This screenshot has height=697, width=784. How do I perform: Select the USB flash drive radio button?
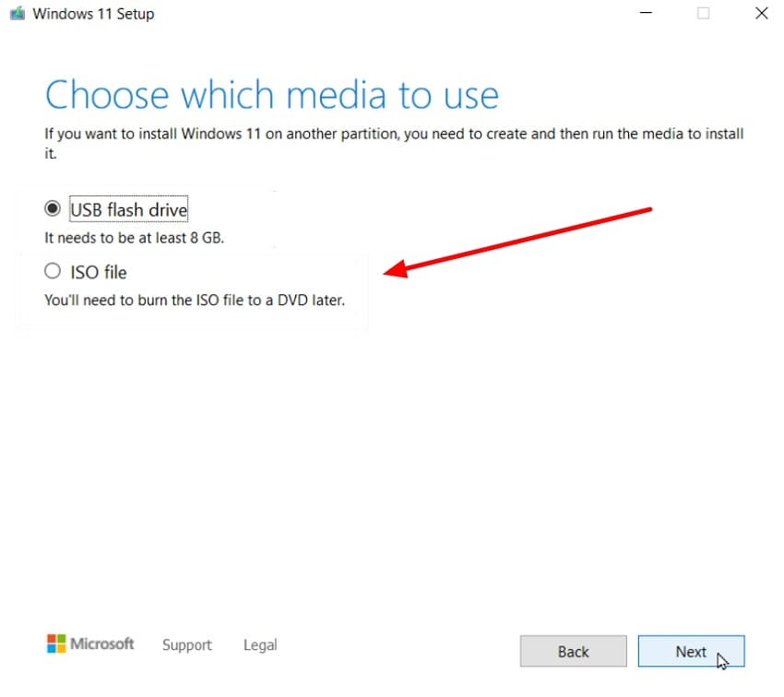click(53, 208)
